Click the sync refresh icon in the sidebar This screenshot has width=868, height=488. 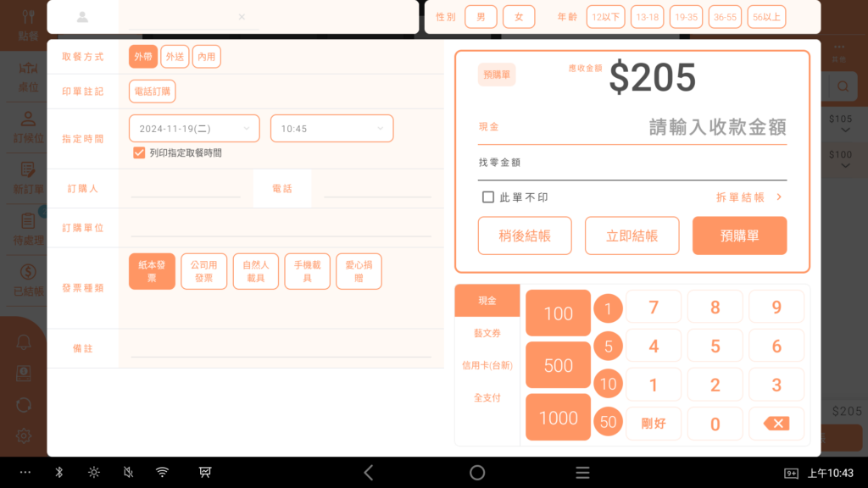pyautogui.click(x=25, y=405)
